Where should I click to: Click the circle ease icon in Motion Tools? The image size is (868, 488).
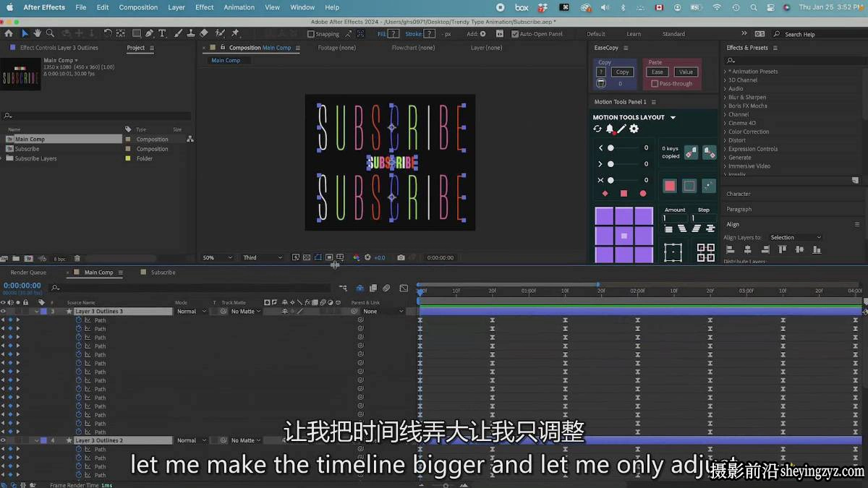pos(643,194)
